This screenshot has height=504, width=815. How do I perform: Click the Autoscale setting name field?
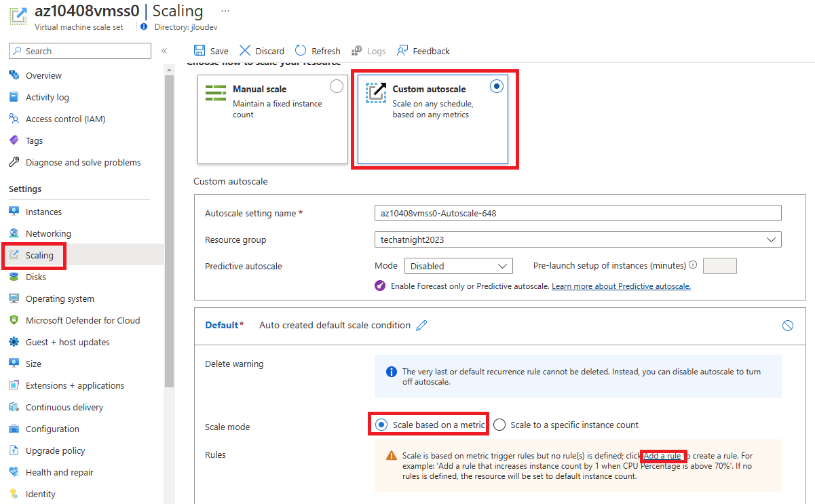click(x=577, y=213)
